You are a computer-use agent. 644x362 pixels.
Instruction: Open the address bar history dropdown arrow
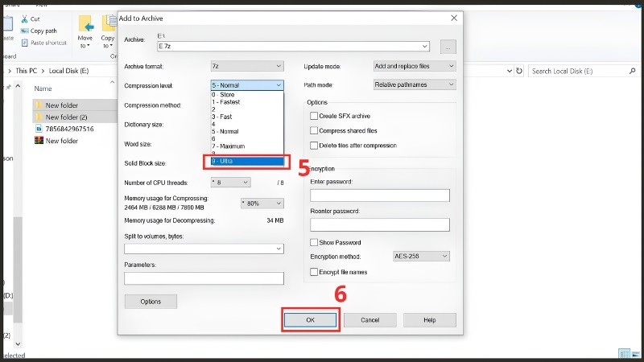click(510, 71)
